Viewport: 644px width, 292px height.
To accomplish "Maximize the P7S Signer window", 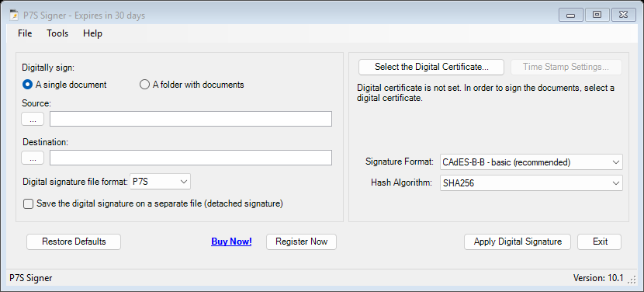I will click(x=597, y=16).
